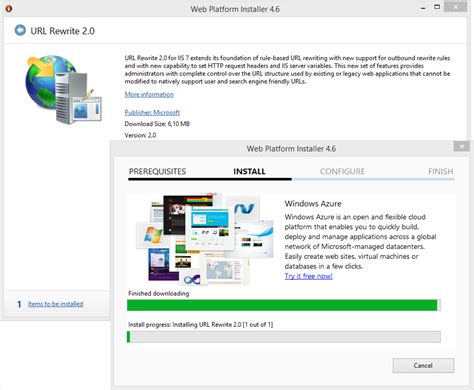The image size is (474, 390).
Task: Click the Web Platform Installer title bar icon
Action: tap(9, 9)
